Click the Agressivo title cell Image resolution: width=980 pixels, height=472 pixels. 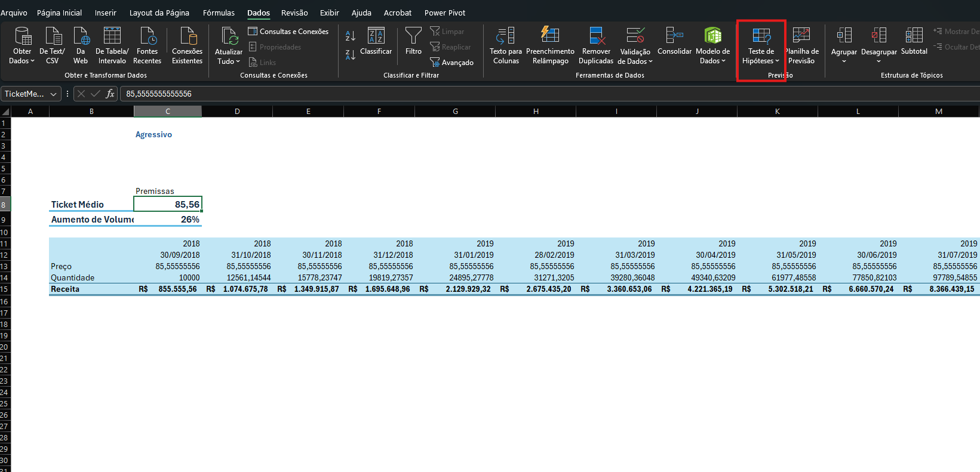coord(168,134)
